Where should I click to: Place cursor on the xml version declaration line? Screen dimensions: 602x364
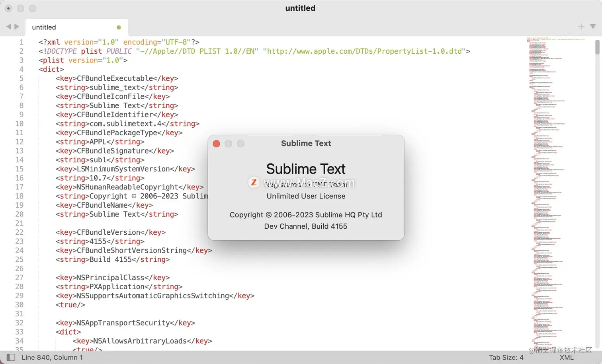119,42
